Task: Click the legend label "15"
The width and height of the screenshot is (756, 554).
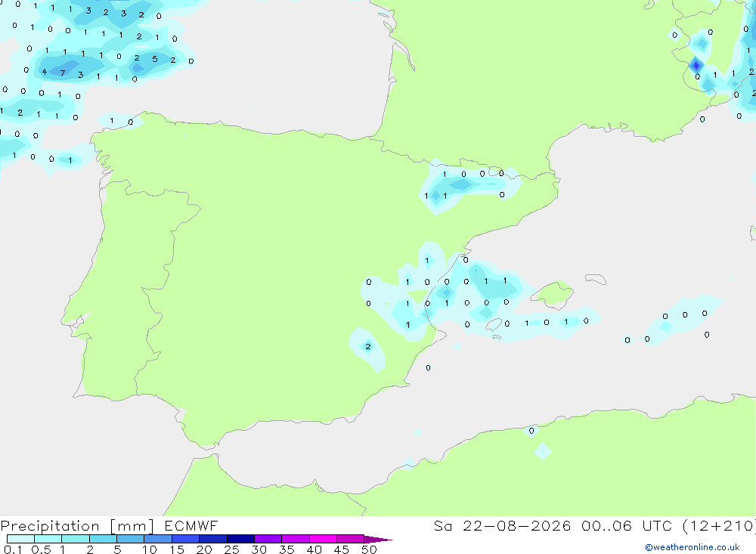Action: (177, 549)
